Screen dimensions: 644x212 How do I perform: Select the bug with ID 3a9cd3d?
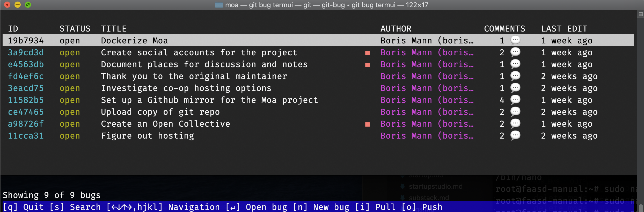point(26,52)
